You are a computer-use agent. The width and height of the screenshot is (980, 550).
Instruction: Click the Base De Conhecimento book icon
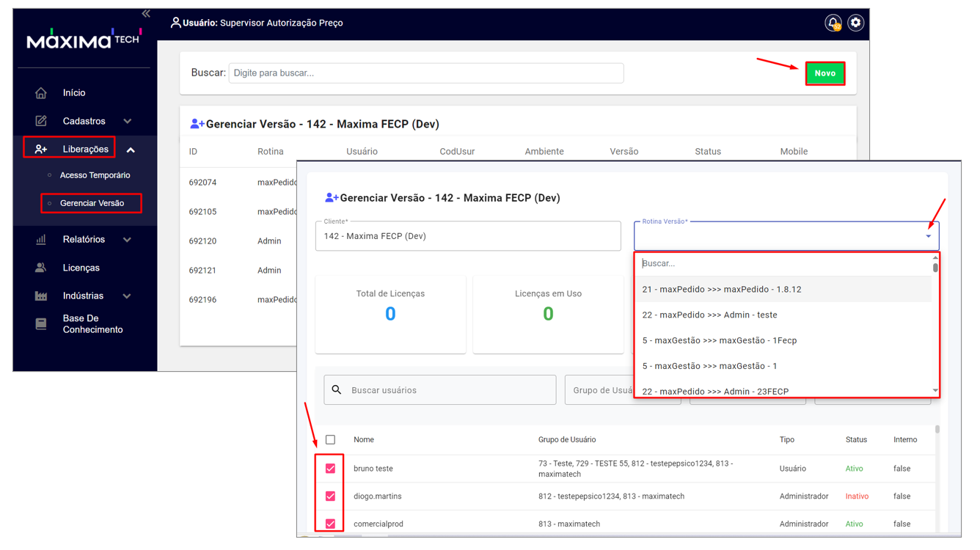click(41, 324)
